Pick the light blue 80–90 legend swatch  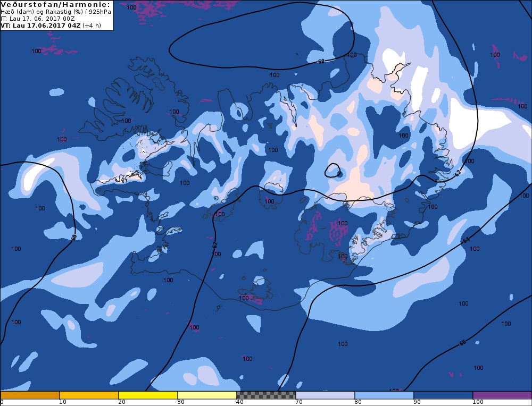pyautogui.click(x=384, y=395)
